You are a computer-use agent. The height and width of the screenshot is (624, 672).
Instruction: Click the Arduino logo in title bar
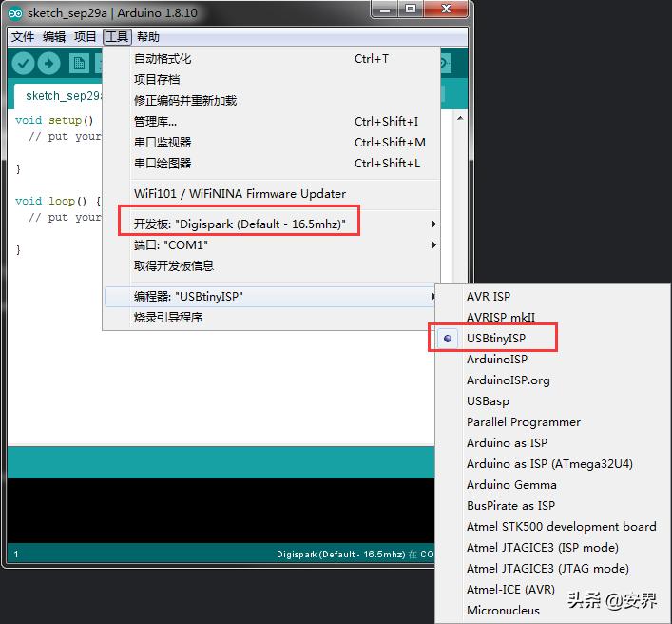(x=15, y=13)
